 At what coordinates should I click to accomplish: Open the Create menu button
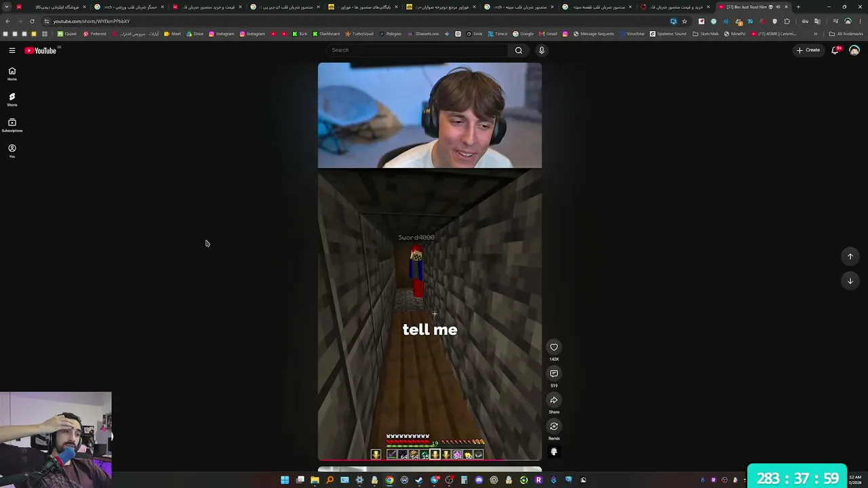coord(808,50)
